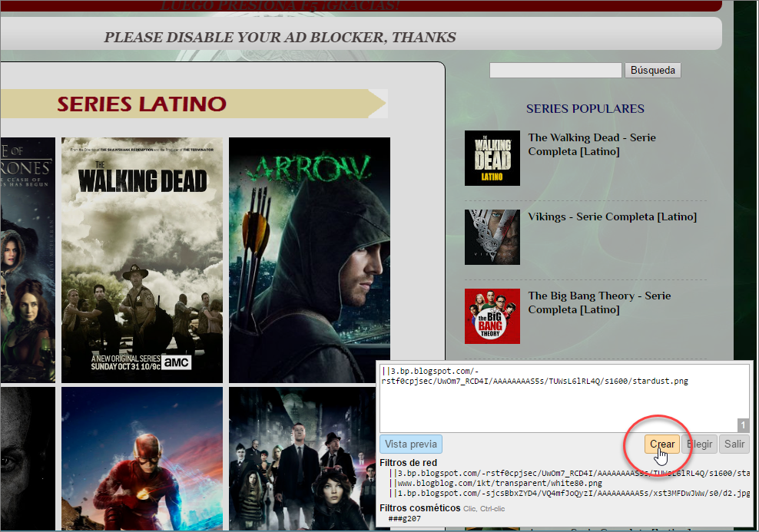Open The Flash poster
Viewport: 759px width, 532px height.
pyautogui.click(x=142, y=458)
